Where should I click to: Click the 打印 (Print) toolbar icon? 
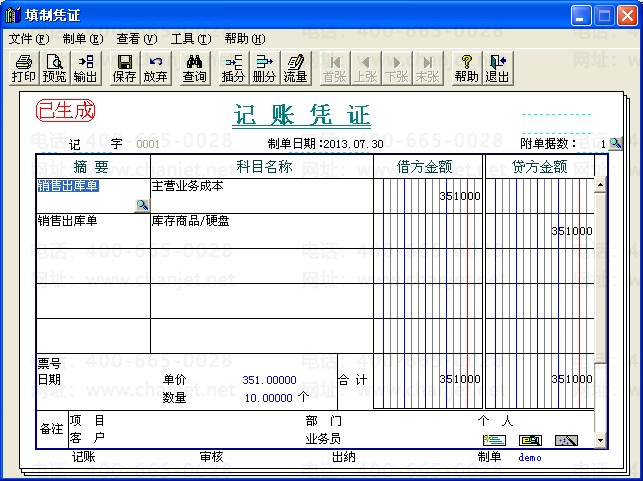coord(23,68)
